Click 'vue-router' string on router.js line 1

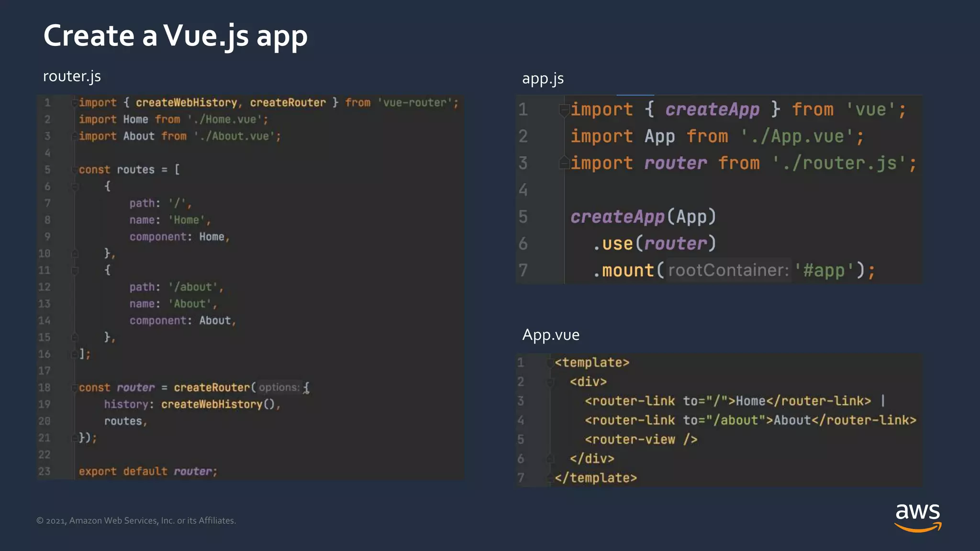pyautogui.click(x=415, y=103)
